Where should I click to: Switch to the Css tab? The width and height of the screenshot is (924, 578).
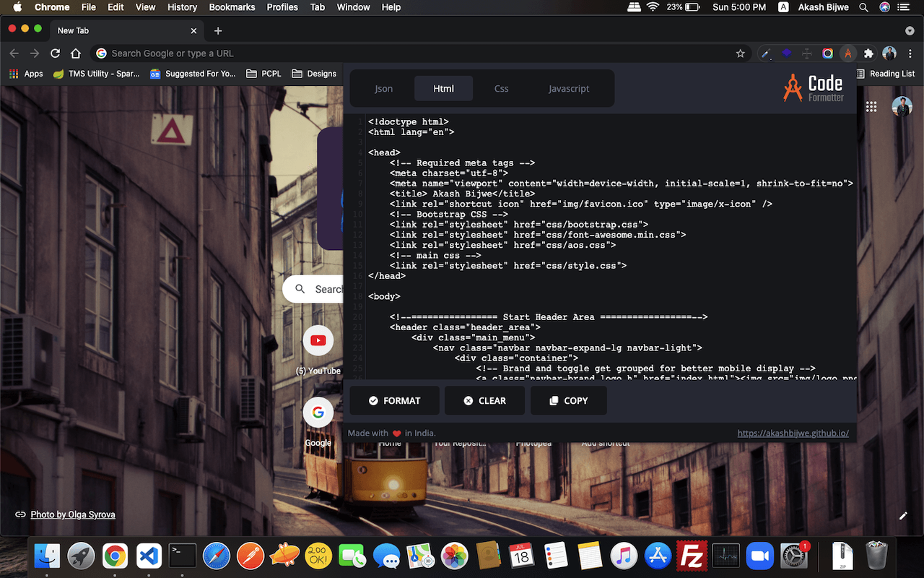pyautogui.click(x=501, y=88)
